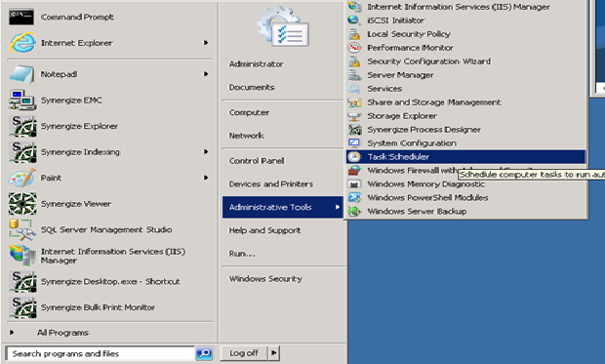Select the Storage Explorer text entry

(x=402, y=116)
